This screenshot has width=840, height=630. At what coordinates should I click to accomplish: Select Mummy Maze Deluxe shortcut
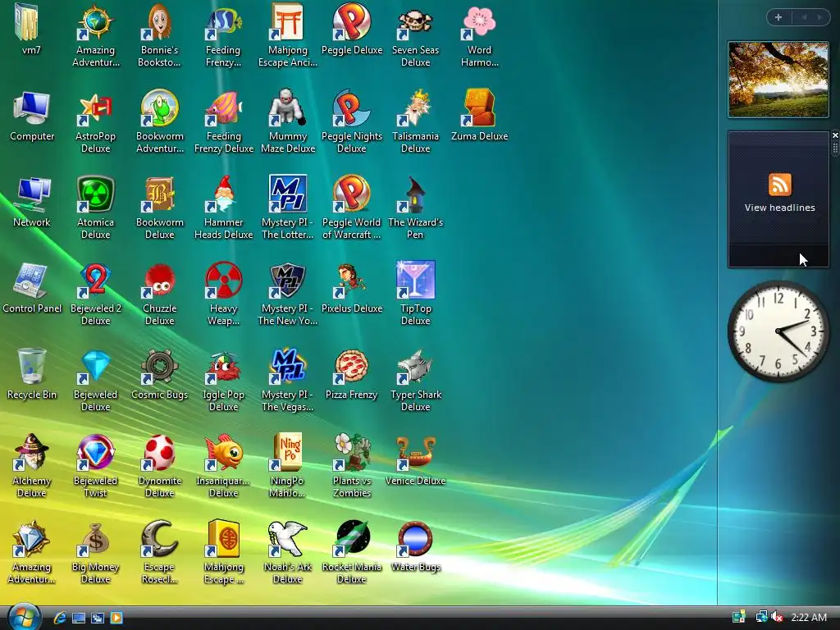click(288, 122)
